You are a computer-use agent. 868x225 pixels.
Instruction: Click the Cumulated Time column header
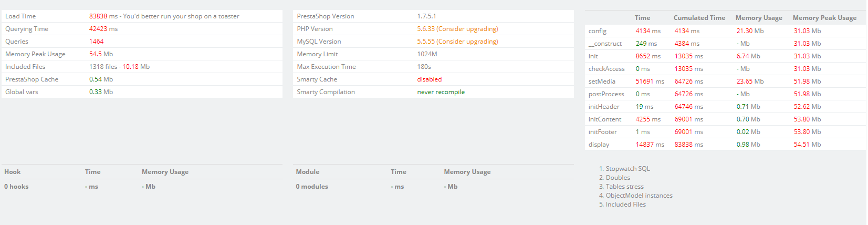[x=699, y=18]
